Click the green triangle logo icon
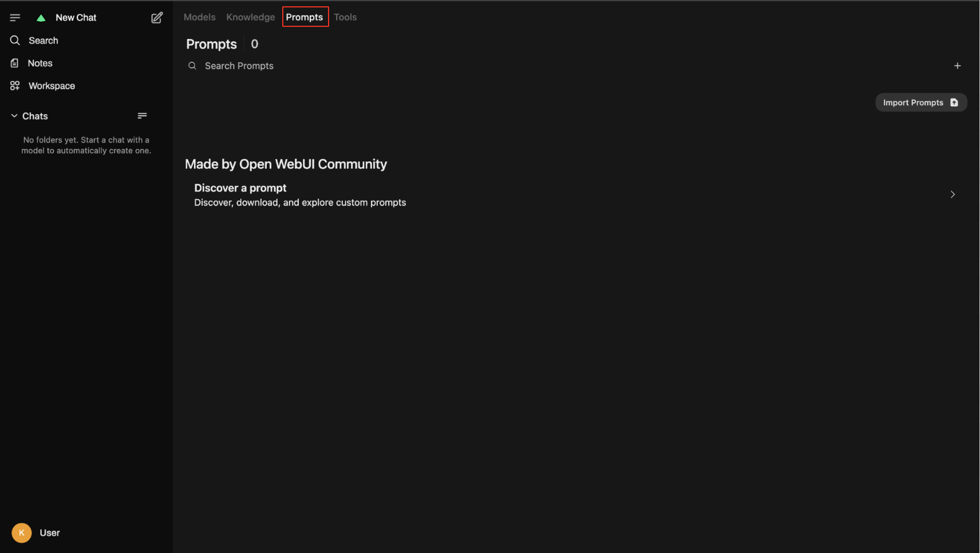980x553 pixels. (41, 18)
